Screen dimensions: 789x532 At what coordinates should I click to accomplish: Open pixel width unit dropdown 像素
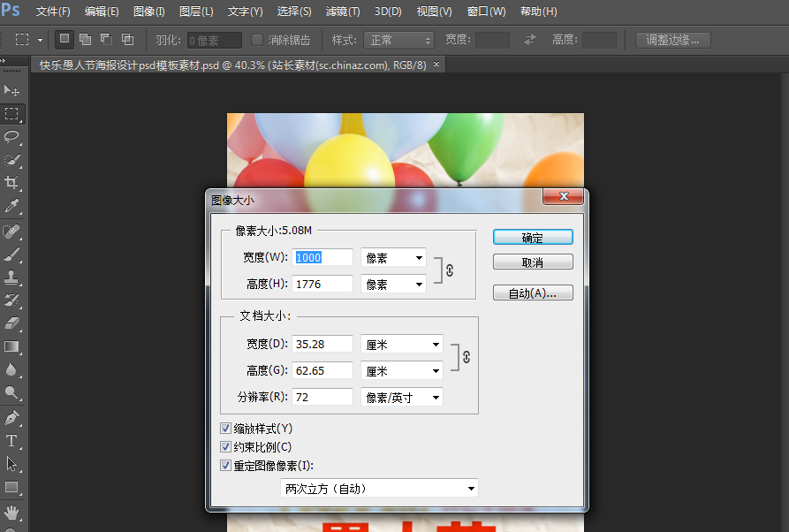(393, 258)
